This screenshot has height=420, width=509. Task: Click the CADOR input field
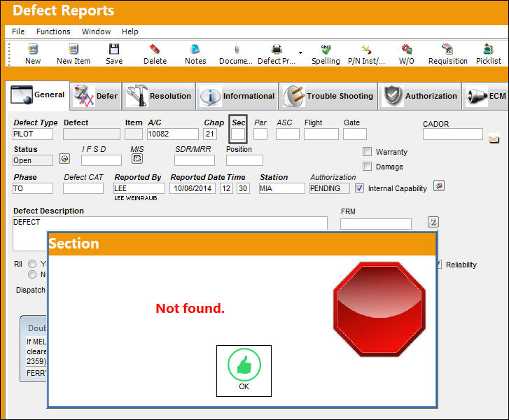tap(453, 134)
